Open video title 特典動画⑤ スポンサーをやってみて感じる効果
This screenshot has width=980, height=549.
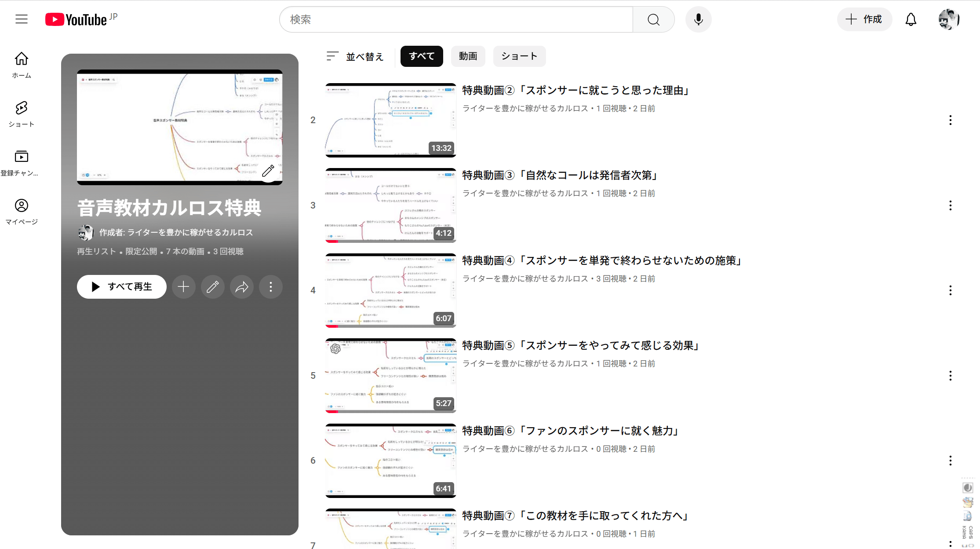tap(581, 345)
